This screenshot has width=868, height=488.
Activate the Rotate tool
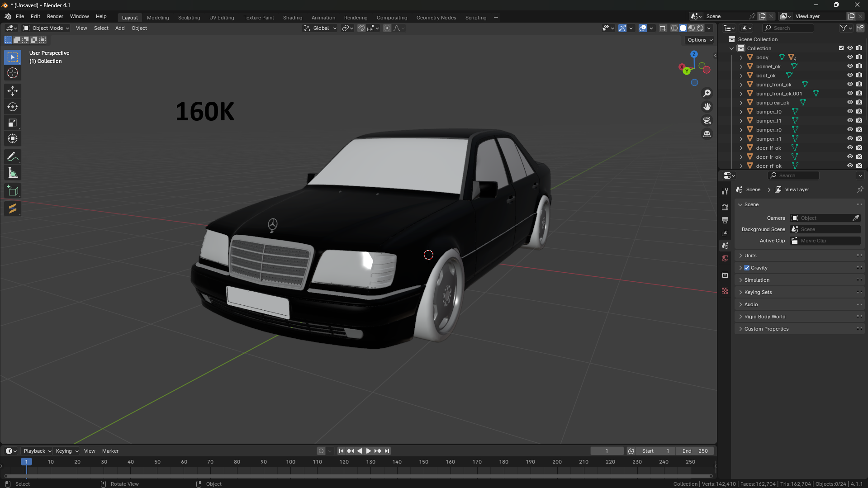(x=13, y=107)
